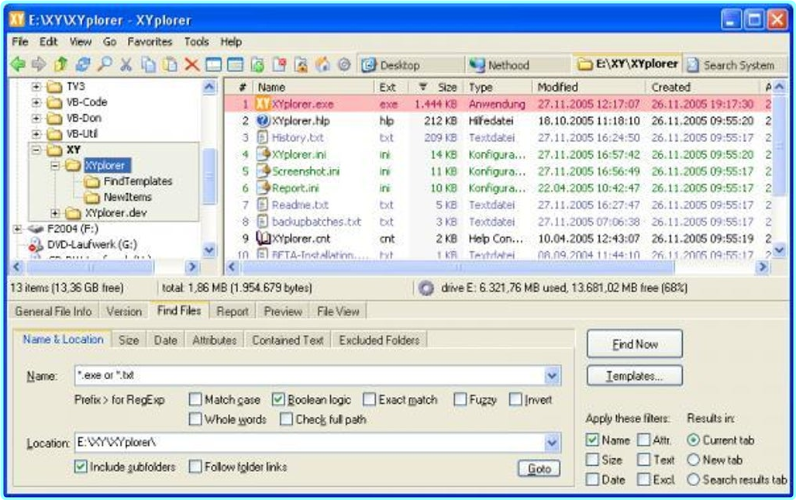Switch to the Report info tab
The height and width of the screenshot is (500, 796).
click(x=233, y=311)
